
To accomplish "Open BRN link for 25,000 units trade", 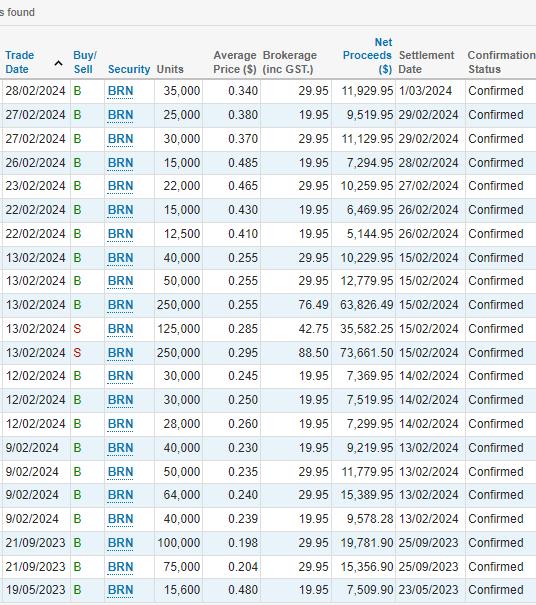I will tap(120, 115).
